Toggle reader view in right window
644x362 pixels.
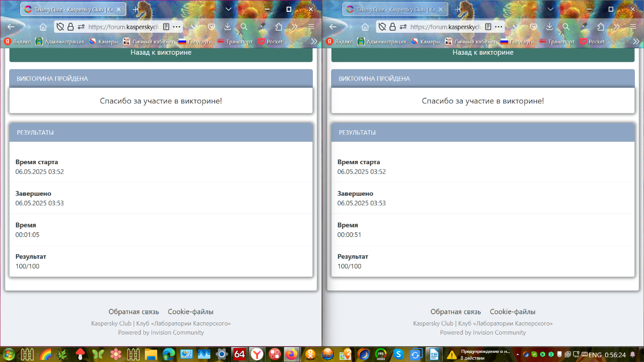(x=488, y=27)
